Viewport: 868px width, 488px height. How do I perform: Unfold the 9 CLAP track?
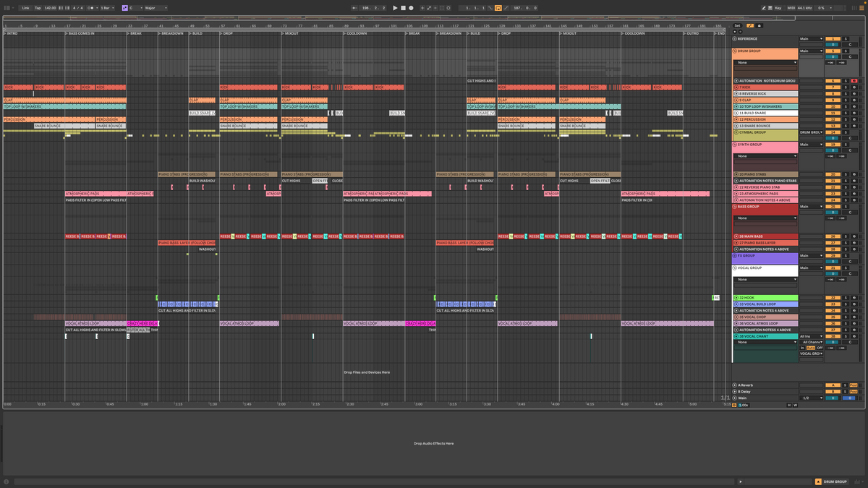click(x=736, y=100)
